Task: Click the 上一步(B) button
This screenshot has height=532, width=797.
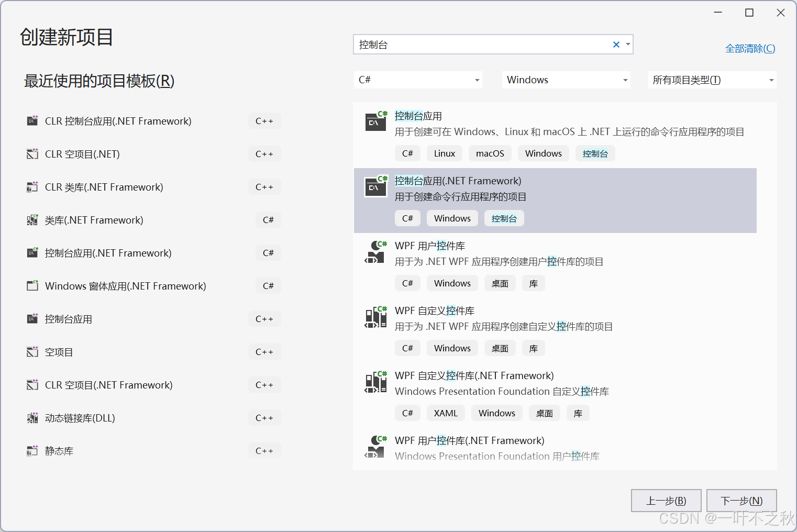Action: [x=666, y=501]
